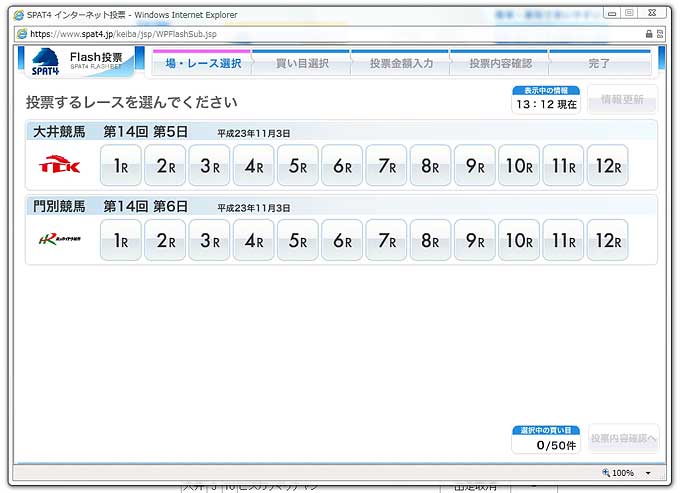The width and height of the screenshot is (700, 493).
Task: Click the security lock icon in address bar
Action: (648, 34)
